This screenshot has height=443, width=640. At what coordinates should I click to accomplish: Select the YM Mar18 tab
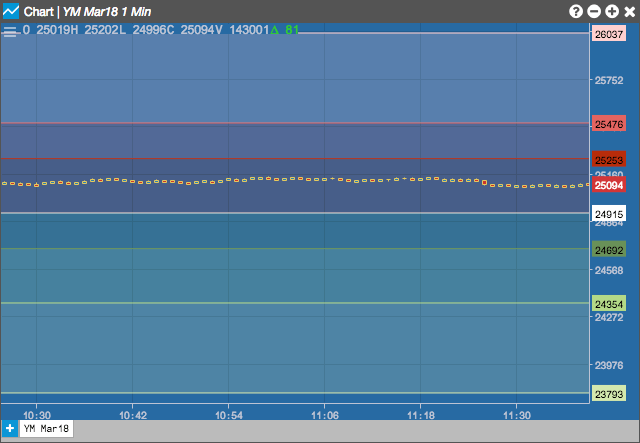[x=47, y=429]
